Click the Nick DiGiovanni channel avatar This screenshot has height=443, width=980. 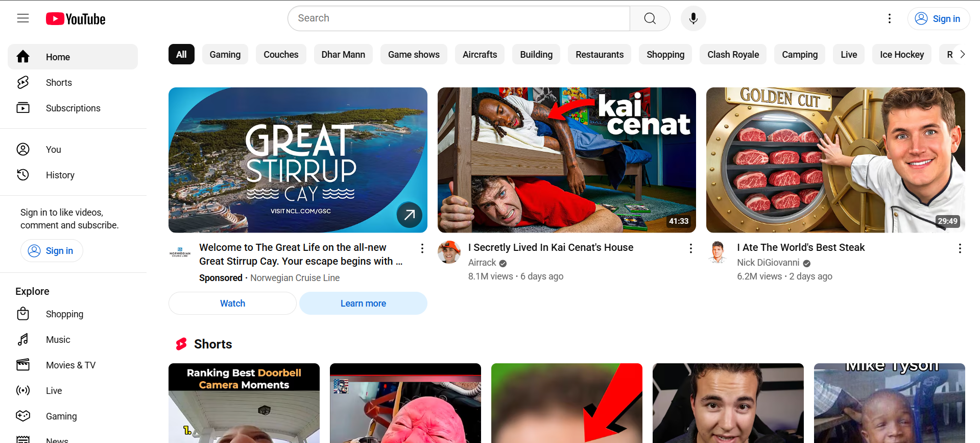point(718,252)
